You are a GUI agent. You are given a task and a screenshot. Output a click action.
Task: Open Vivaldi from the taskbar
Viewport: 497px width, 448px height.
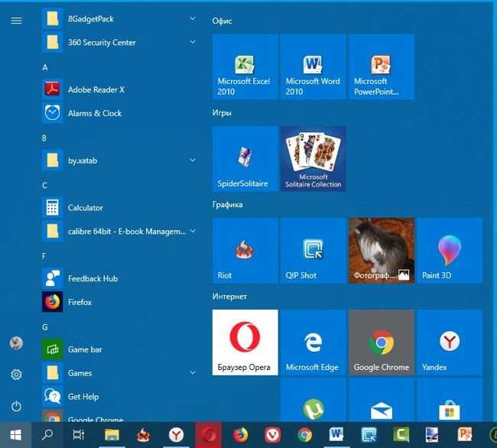[x=272, y=435]
